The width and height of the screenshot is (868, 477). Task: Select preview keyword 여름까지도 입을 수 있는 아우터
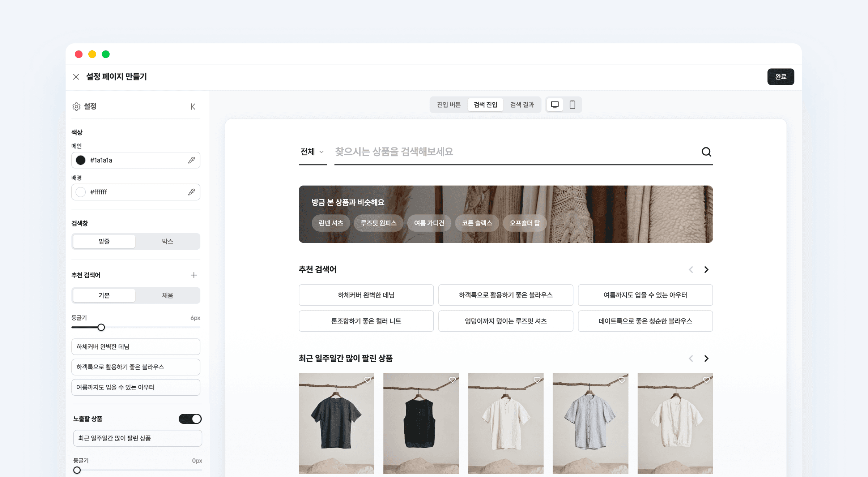(645, 295)
